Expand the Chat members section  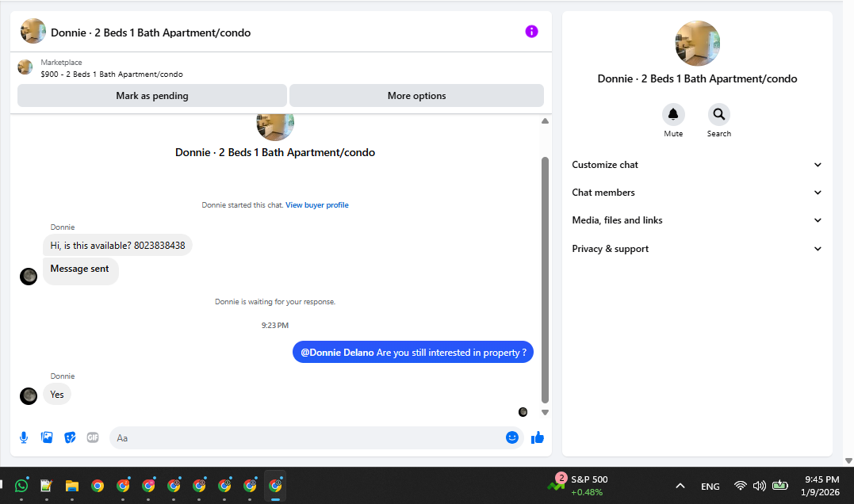(x=697, y=193)
